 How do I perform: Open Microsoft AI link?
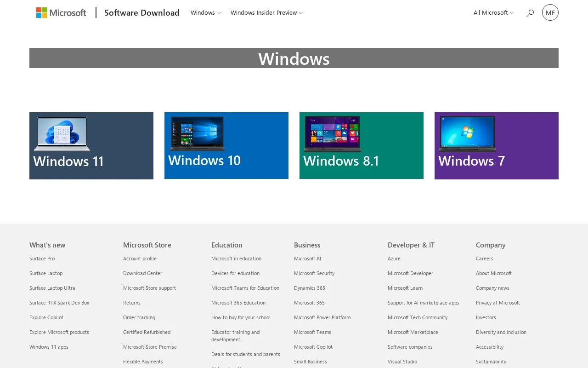pos(307,259)
